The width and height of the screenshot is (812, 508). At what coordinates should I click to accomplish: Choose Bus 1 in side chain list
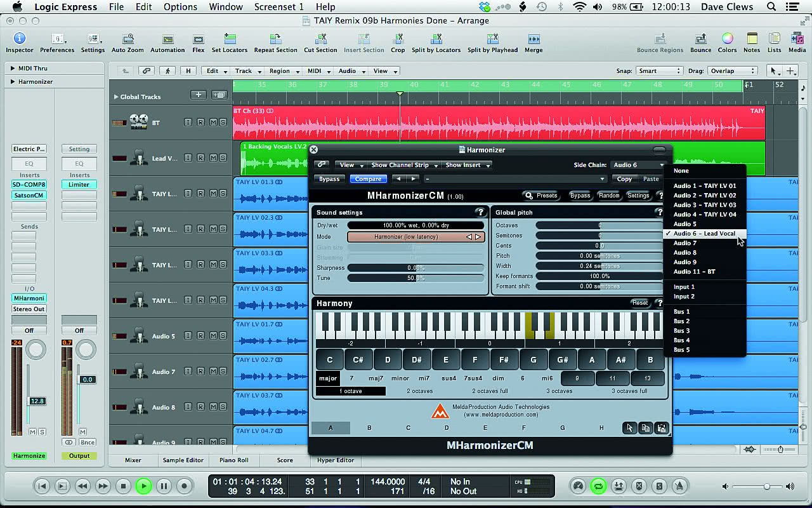point(705,312)
